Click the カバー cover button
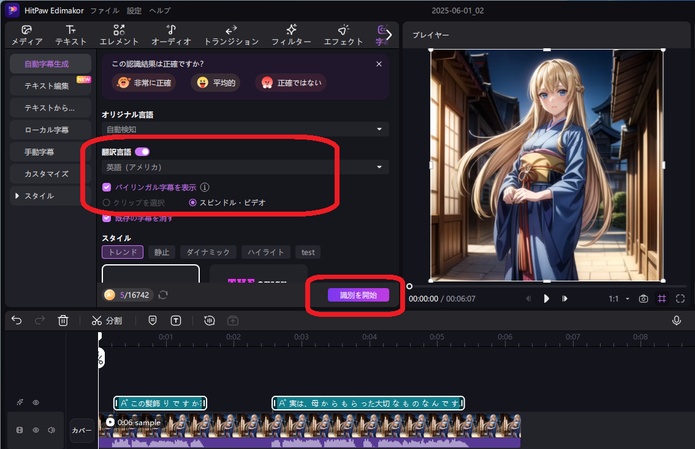The height and width of the screenshot is (449, 695). (x=82, y=430)
